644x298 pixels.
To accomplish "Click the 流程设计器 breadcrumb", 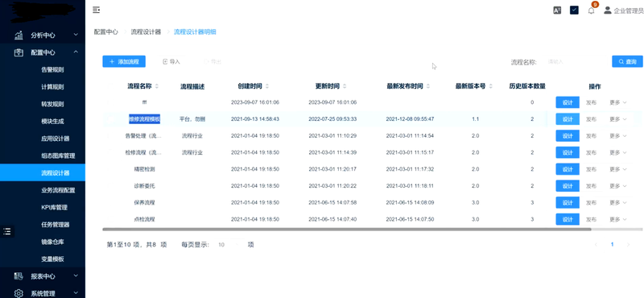I will (146, 31).
